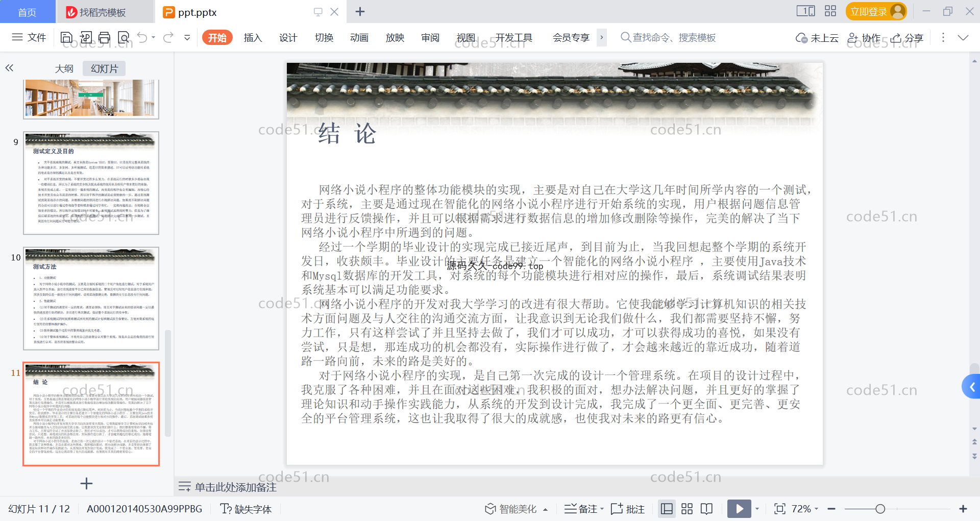Click the grid apps icon in title bar
Screen dimensions: 980x521
pos(830,11)
